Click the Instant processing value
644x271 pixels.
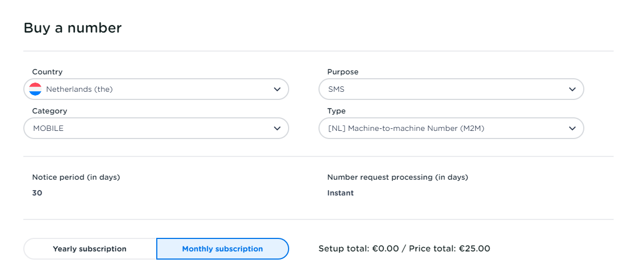tap(340, 193)
